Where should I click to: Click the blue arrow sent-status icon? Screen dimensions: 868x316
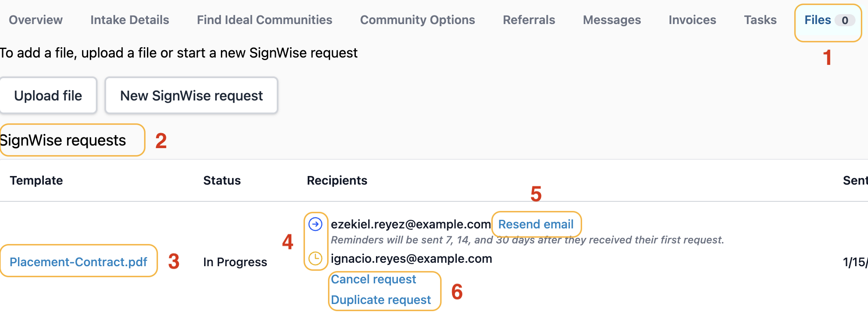(x=315, y=224)
